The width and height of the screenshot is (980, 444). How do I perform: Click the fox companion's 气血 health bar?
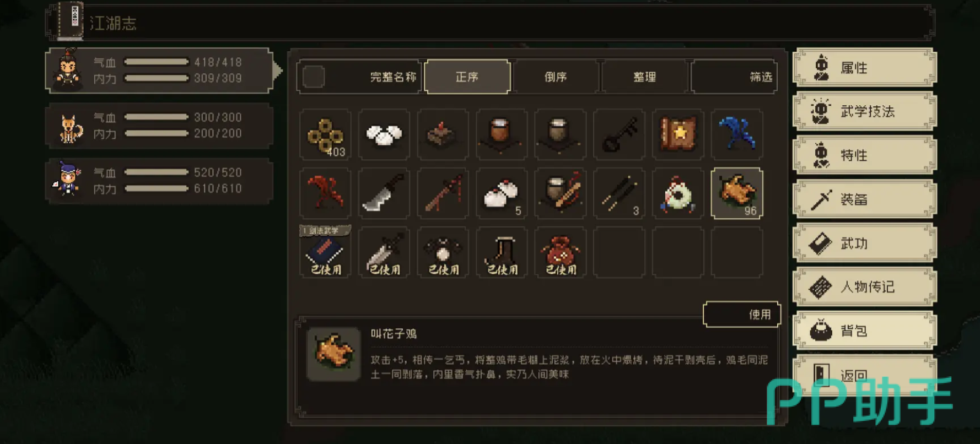(157, 117)
